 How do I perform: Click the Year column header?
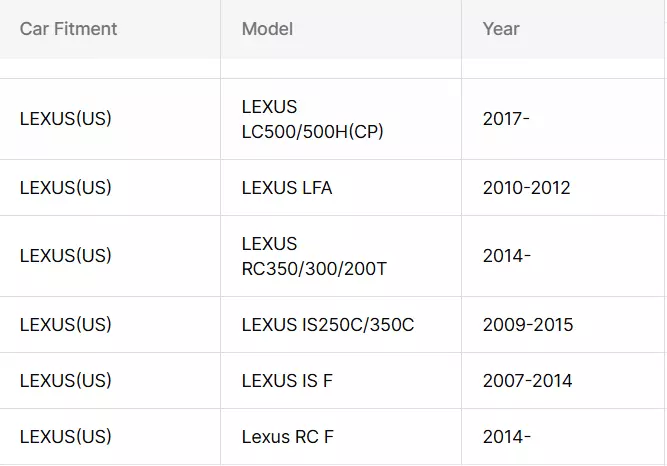(563, 29)
